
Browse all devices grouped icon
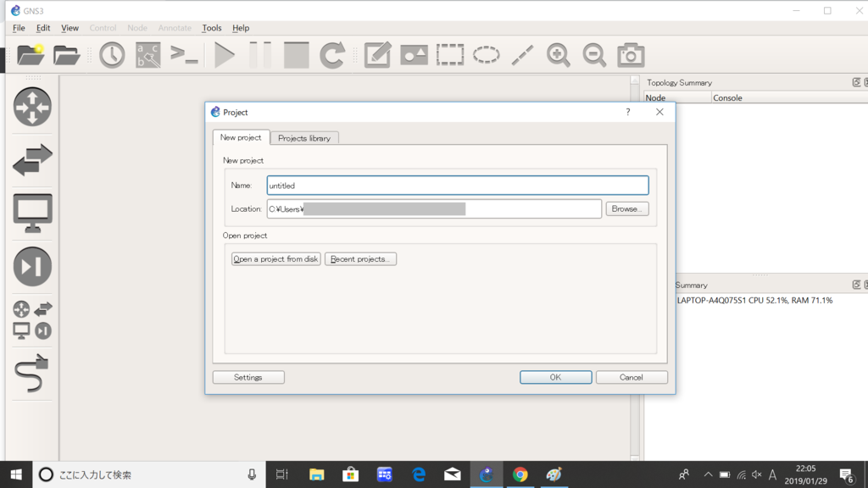(32, 319)
